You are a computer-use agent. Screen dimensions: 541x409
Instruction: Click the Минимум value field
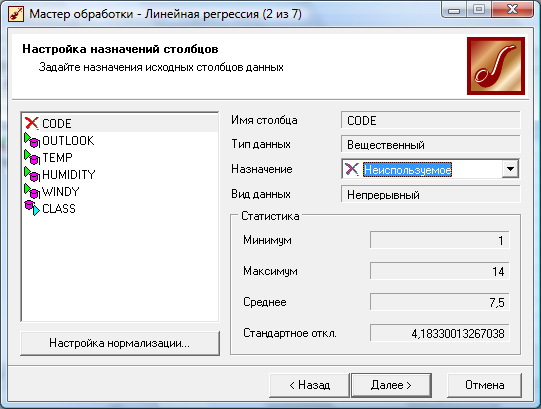tap(439, 240)
